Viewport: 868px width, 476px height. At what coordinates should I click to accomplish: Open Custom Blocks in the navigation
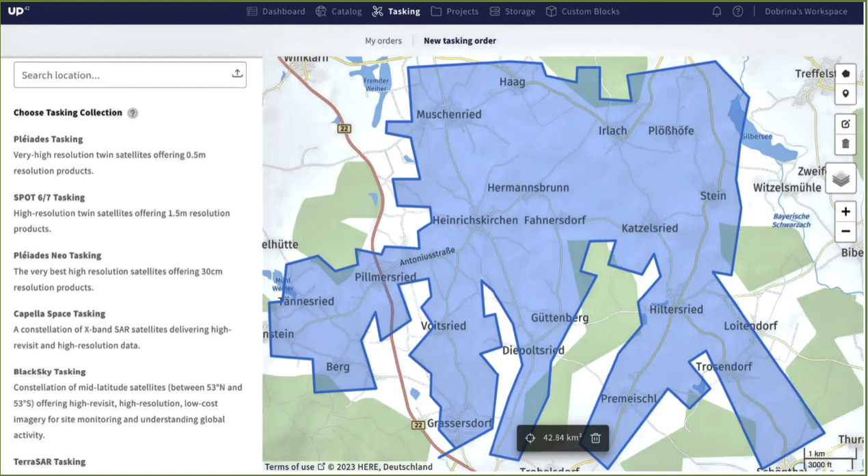[582, 12]
